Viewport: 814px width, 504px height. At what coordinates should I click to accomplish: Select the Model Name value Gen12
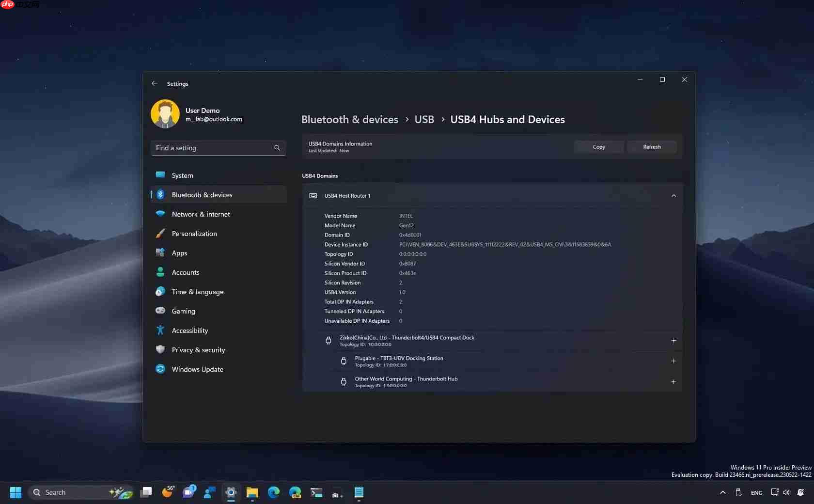(x=407, y=225)
